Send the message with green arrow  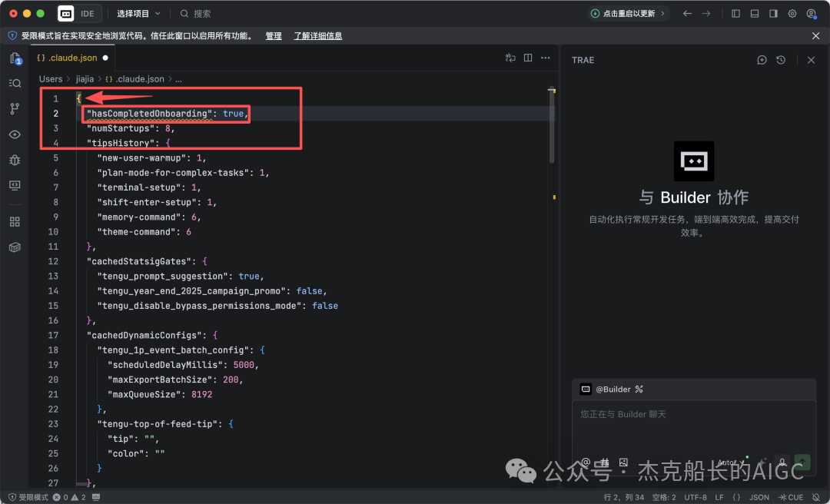point(802,463)
